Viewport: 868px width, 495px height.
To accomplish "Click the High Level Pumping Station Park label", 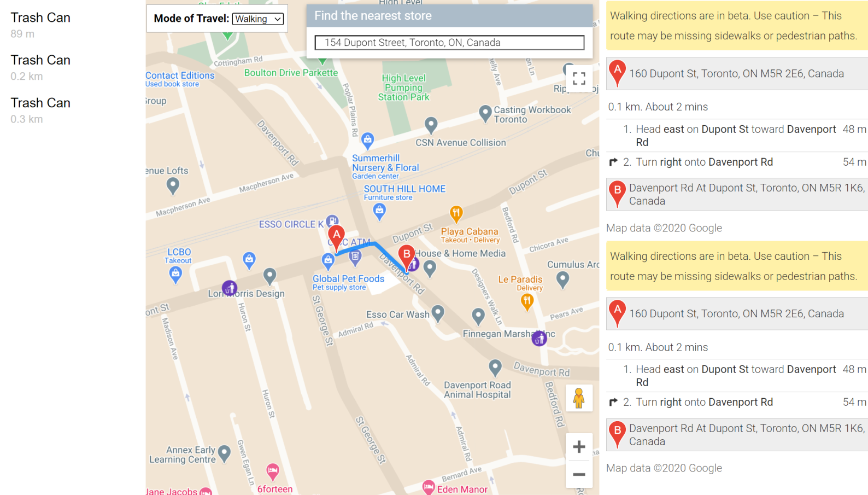I will 403,88.
